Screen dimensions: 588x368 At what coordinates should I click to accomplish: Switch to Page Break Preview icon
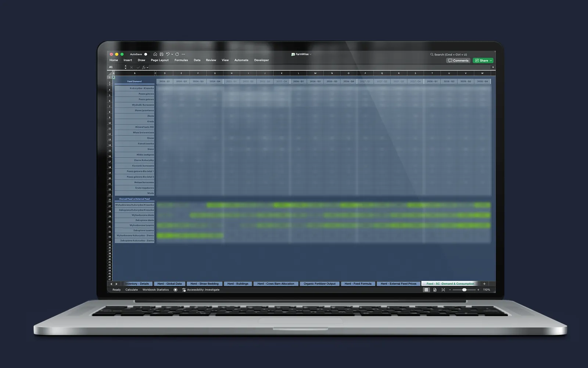click(x=443, y=290)
